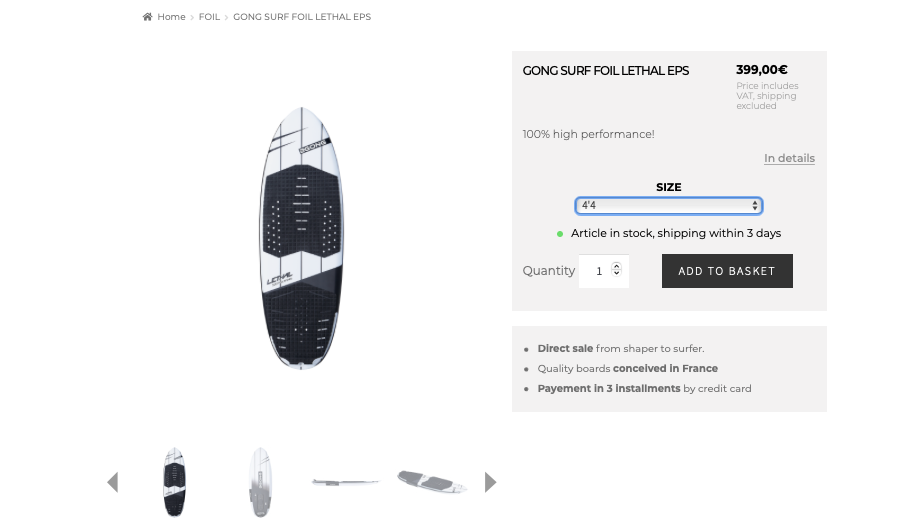This screenshot has width=917, height=529.
Task: Show next thumbnails with right arrow
Action: click(x=491, y=482)
